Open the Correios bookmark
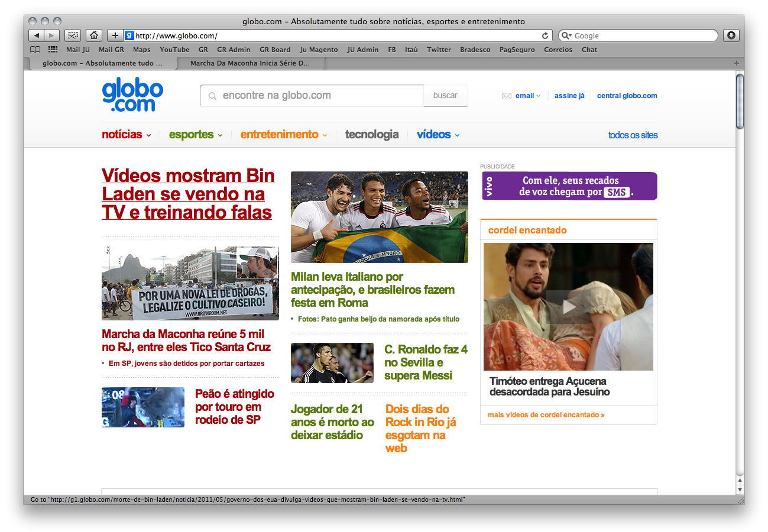The image size is (768, 532). [x=558, y=50]
